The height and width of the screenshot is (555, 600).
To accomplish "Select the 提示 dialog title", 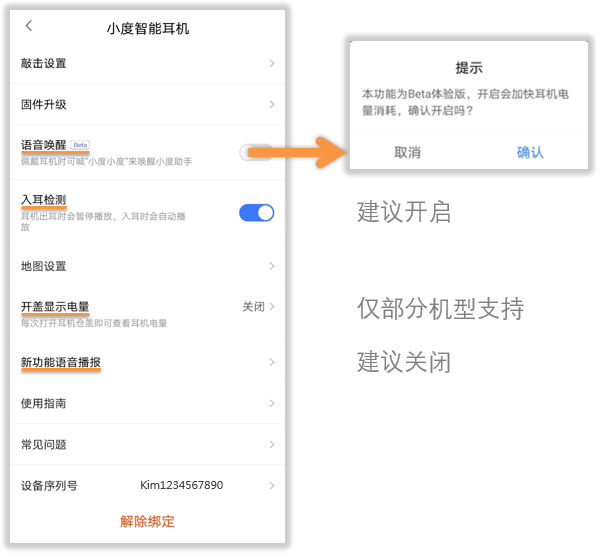I will 469,68.
